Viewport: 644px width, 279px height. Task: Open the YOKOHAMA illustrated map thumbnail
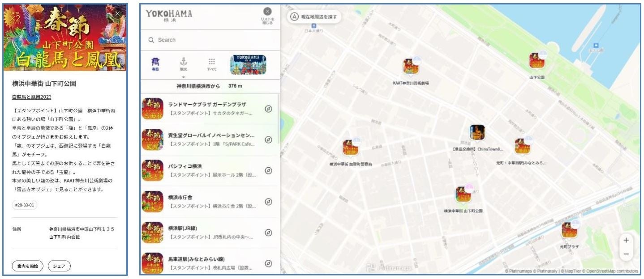click(x=248, y=65)
